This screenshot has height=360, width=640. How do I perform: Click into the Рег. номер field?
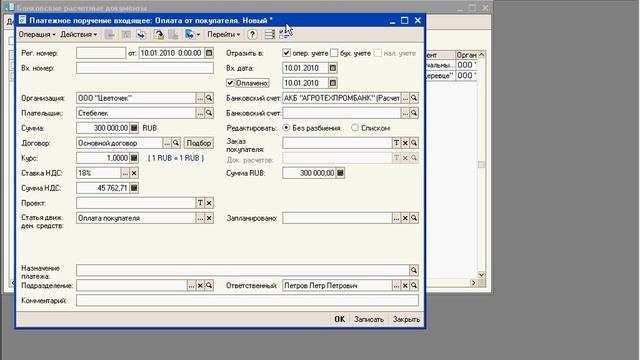click(x=101, y=53)
